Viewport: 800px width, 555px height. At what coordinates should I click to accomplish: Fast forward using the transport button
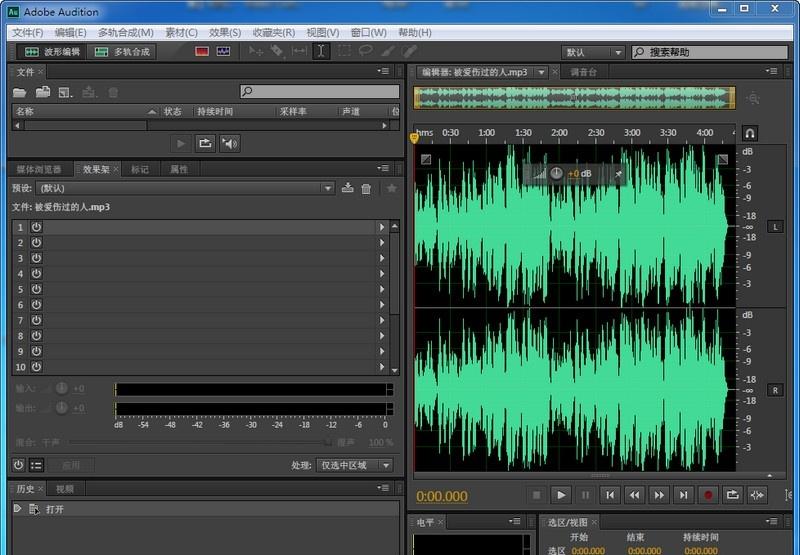(x=659, y=495)
